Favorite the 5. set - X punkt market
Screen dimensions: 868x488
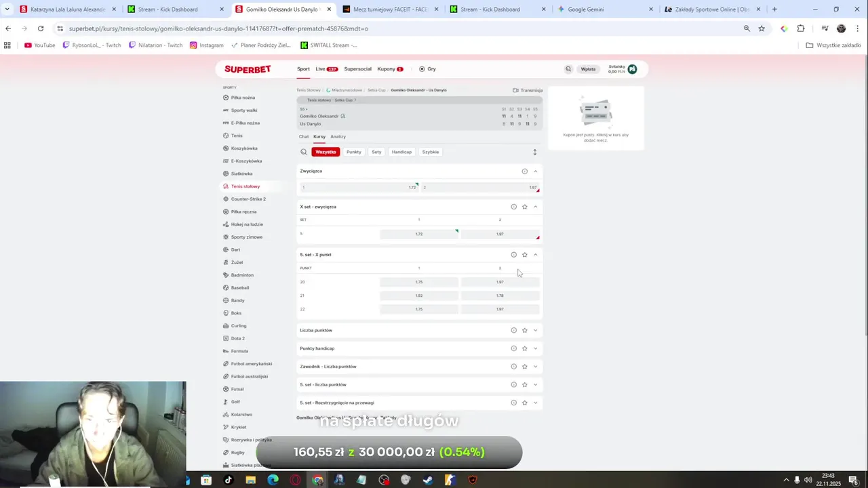[524, 255]
